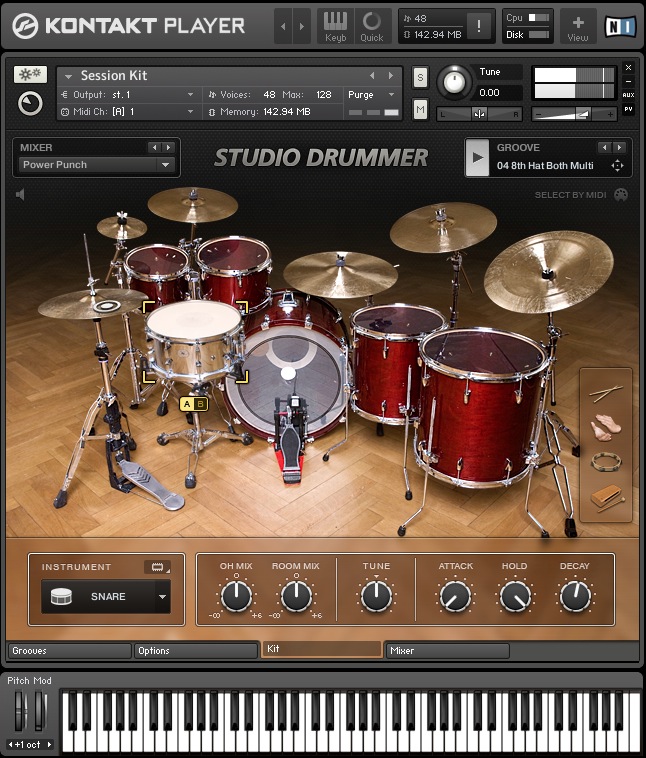Click the panic exclamation mark button
Image resolution: width=646 pixels, height=758 pixels.
[479, 26]
